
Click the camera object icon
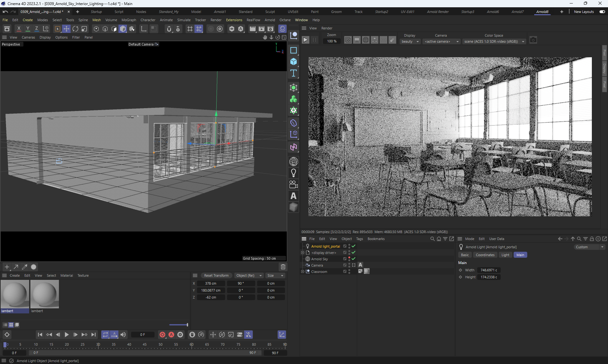[x=294, y=184]
